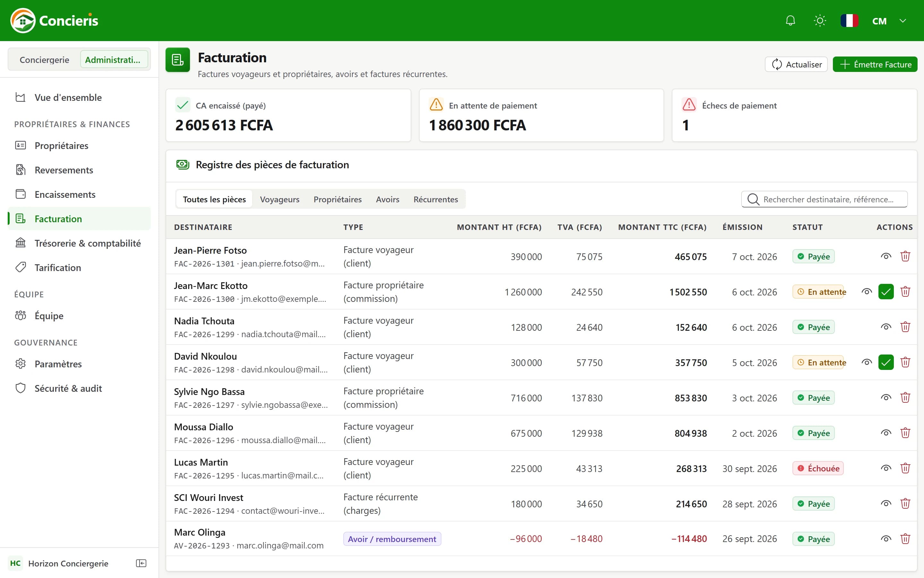The height and width of the screenshot is (578, 924).
Task: Delete Sylvie Ngo Bassa's invoice
Action: pyautogui.click(x=905, y=398)
